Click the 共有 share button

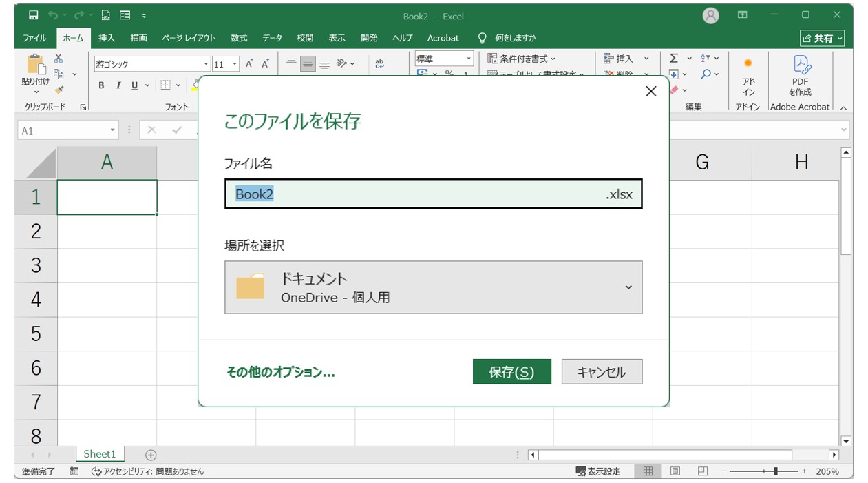pos(822,39)
